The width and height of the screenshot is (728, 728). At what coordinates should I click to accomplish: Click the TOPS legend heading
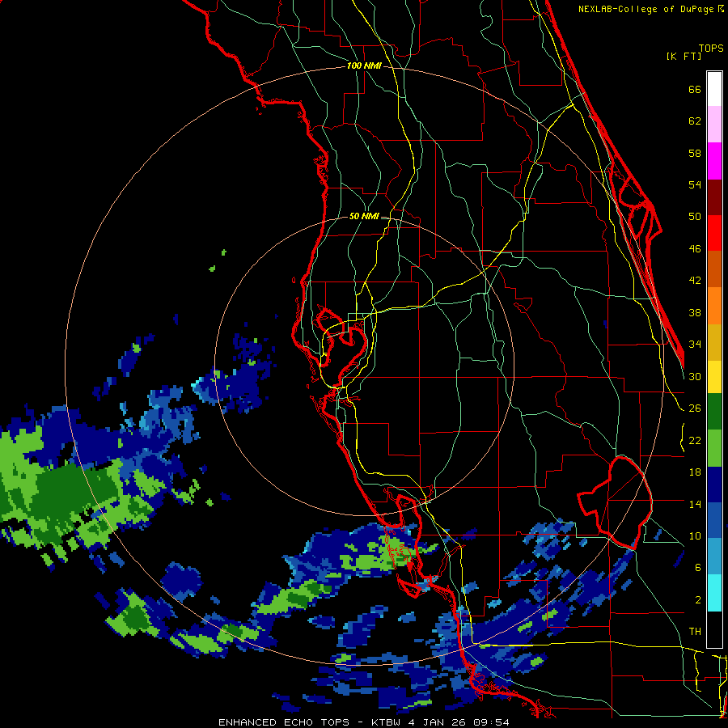pos(711,48)
